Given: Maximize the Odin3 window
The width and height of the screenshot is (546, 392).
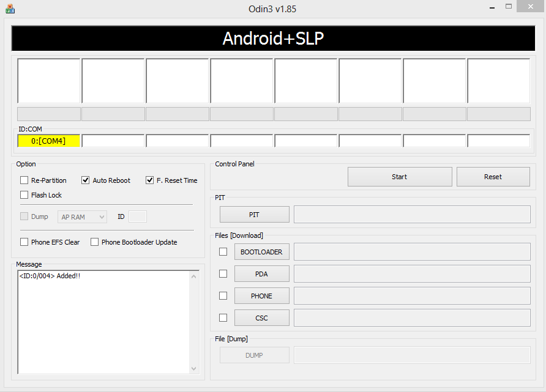Looking at the screenshot, I should coord(509,7).
